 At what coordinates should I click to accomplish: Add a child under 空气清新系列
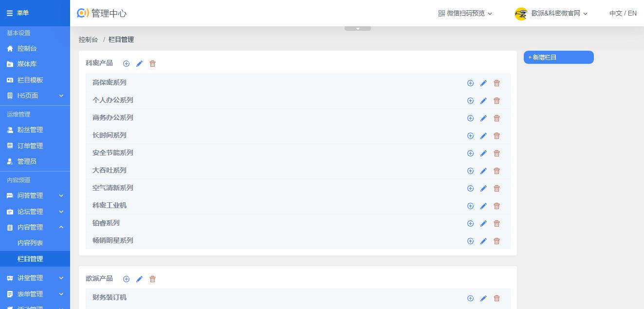(470, 189)
